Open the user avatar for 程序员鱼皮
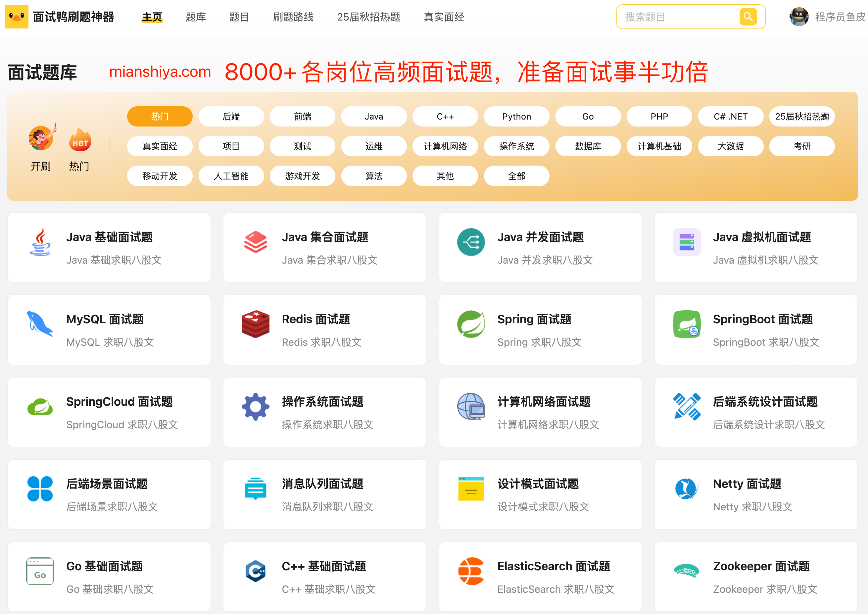Screen dimensions: 868x614 (x=799, y=17)
